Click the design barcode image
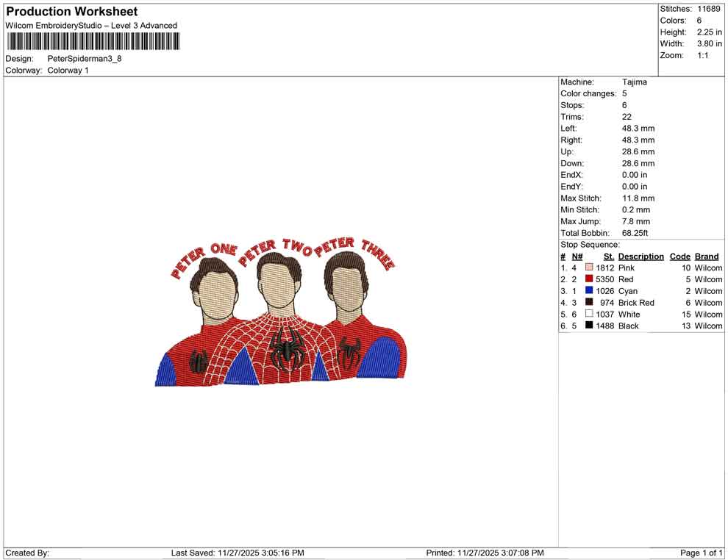Screen dimensions: 728x560 point(93,42)
